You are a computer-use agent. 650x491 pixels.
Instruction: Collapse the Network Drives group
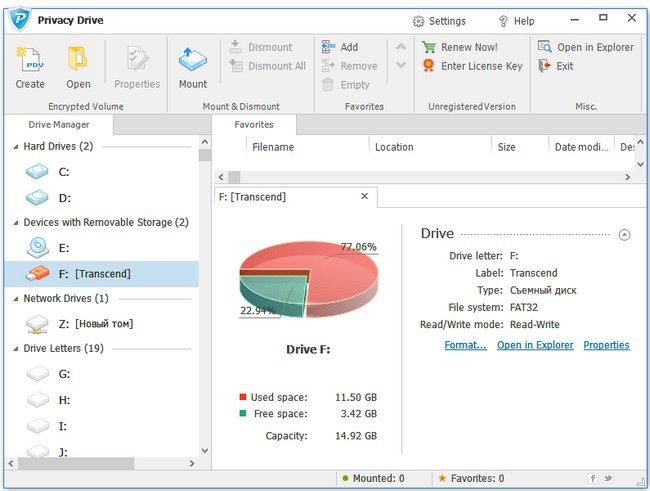[16, 299]
